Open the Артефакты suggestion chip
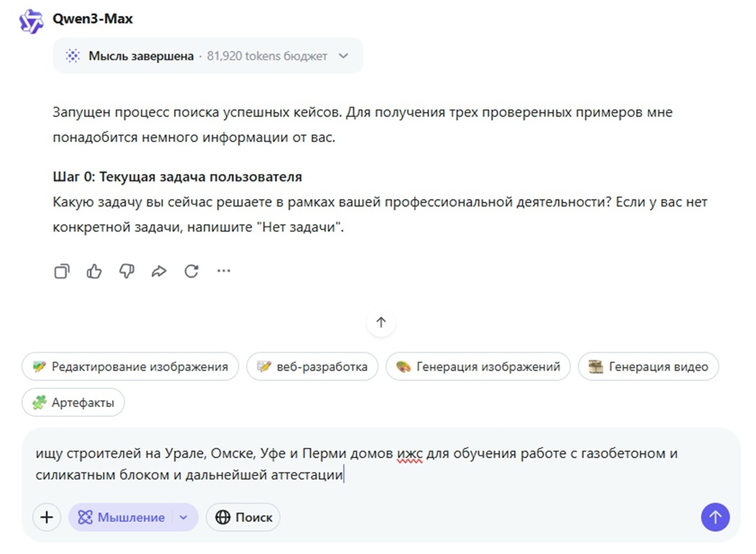 pos(73,402)
